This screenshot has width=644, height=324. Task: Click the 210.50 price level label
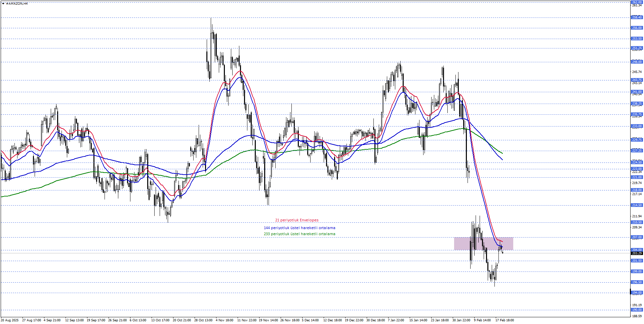pos(637,222)
